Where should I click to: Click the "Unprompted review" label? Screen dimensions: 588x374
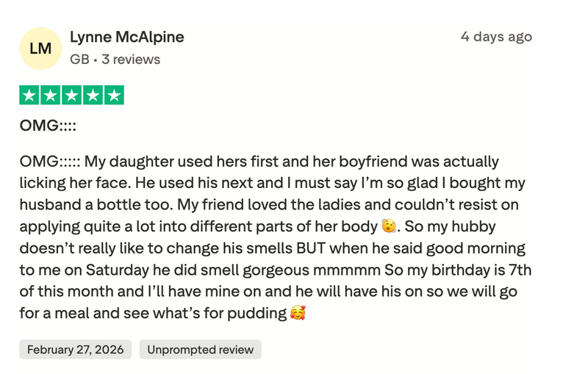pyautogui.click(x=200, y=350)
